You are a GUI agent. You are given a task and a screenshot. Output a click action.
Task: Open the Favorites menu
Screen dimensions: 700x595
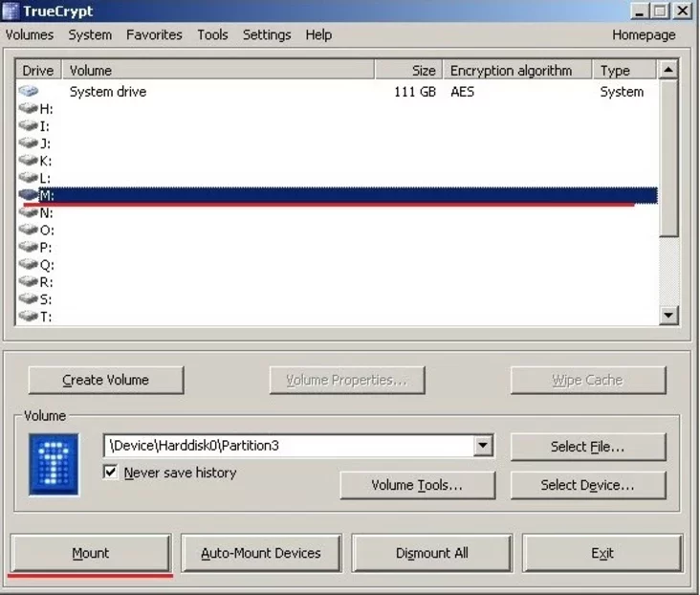(x=154, y=34)
